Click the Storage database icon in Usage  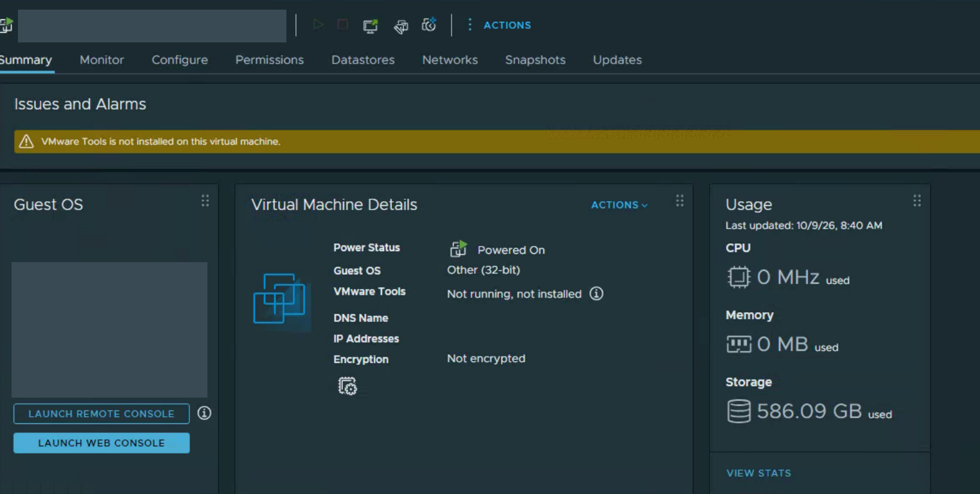739,411
